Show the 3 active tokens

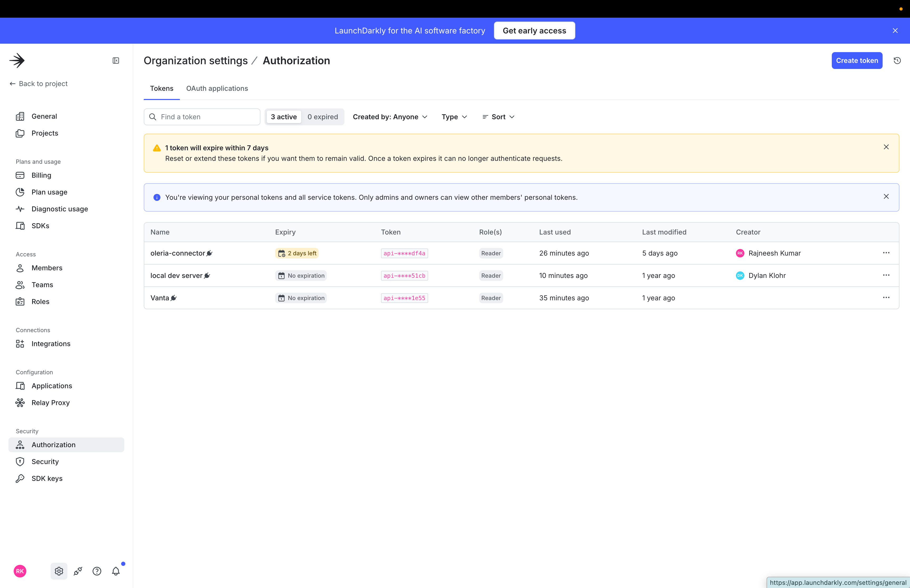(x=284, y=117)
